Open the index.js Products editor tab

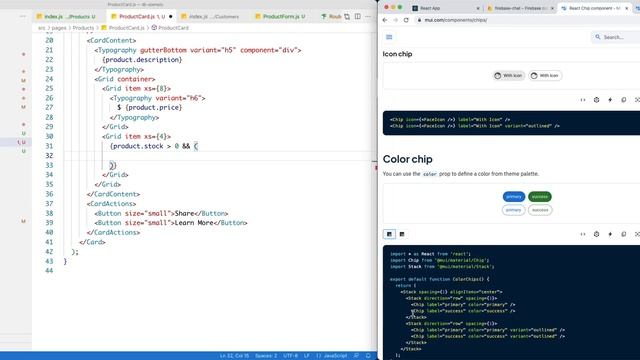tap(66, 17)
